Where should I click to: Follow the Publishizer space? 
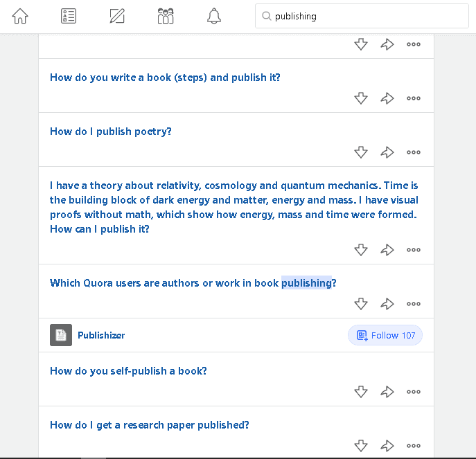tap(385, 335)
